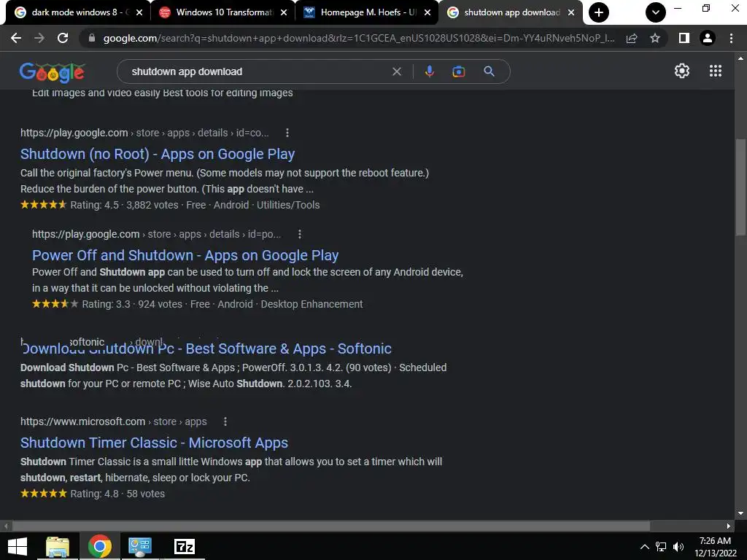
Task: Open the Windows Start button
Action: click(x=18, y=547)
